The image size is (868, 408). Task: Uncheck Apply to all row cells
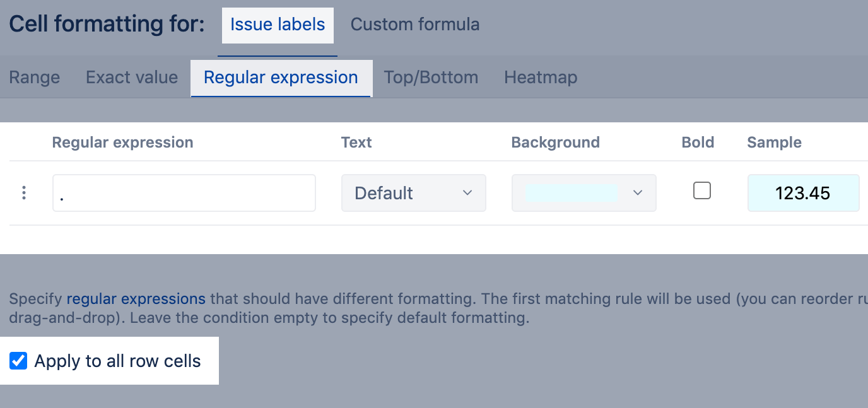[18, 361]
